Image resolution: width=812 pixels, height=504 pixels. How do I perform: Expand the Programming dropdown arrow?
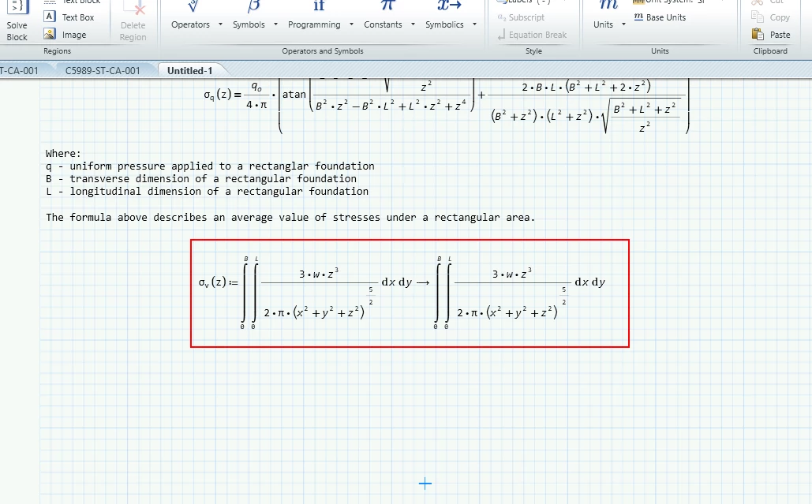(351, 24)
